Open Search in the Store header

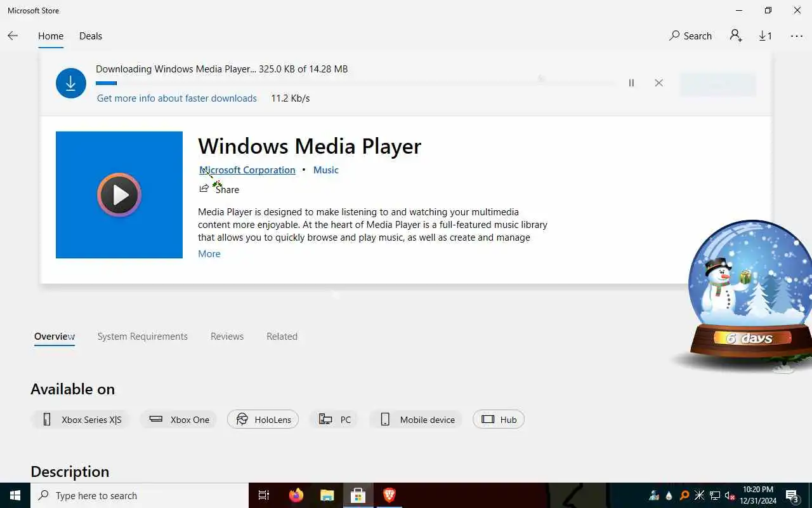pyautogui.click(x=690, y=36)
